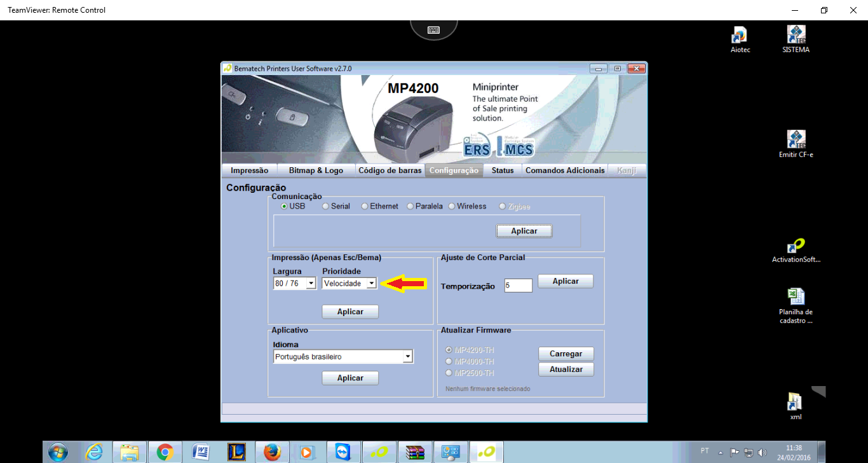Click the Show desktop strip beside the clock

pos(822,452)
